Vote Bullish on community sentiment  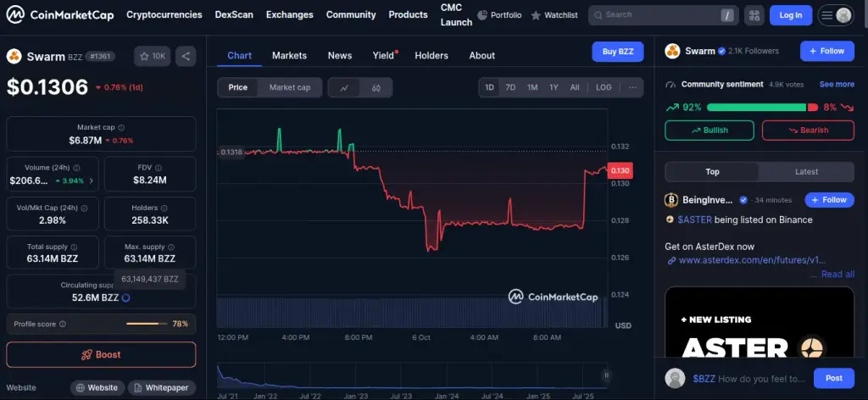[x=709, y=130]
